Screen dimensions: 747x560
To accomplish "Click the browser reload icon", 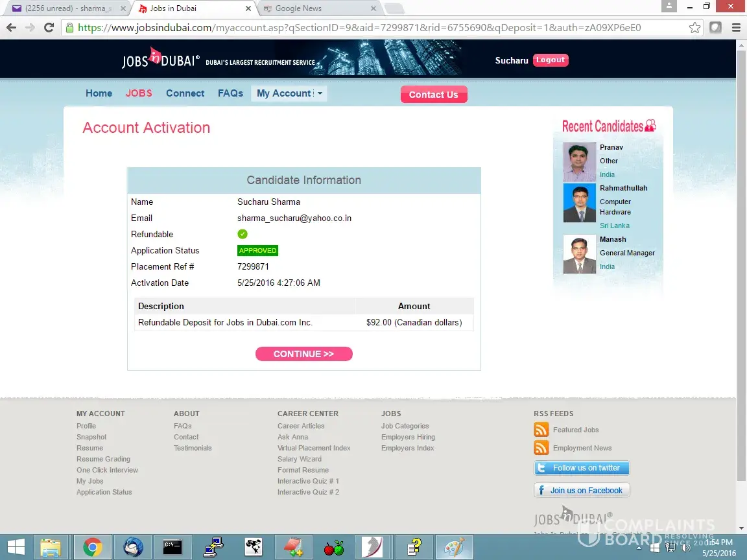I will (49, 28).
